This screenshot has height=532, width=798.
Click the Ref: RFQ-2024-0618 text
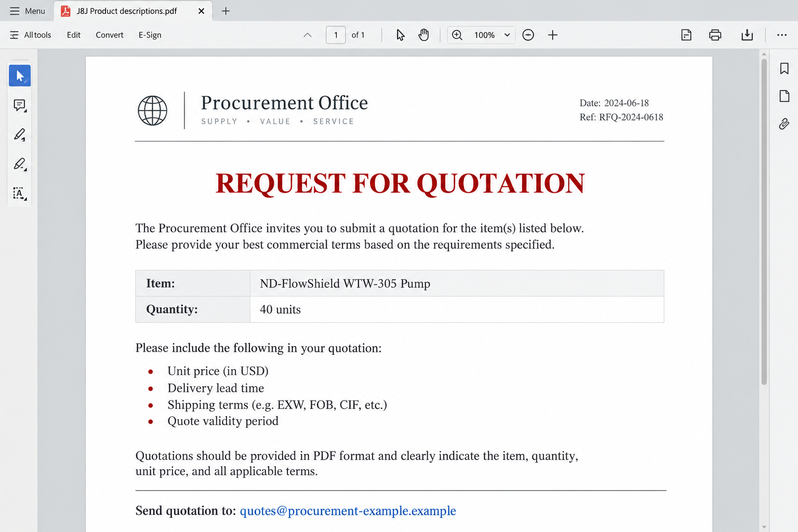[x=621, y=117]
